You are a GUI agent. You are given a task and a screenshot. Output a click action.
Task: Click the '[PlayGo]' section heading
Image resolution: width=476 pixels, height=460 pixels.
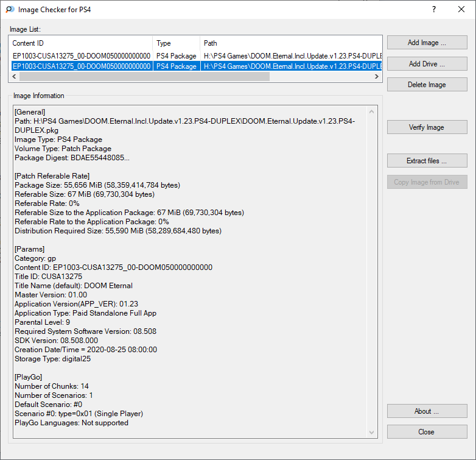(28, 377)
